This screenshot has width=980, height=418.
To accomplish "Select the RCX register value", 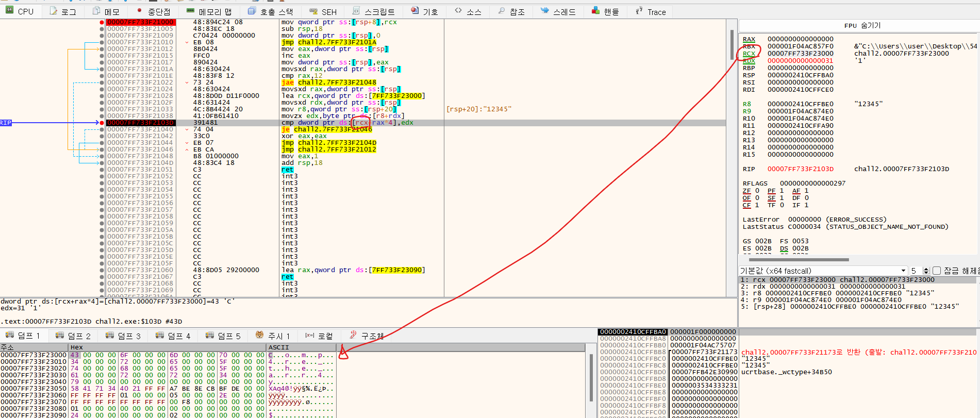I will pos(800,54).
